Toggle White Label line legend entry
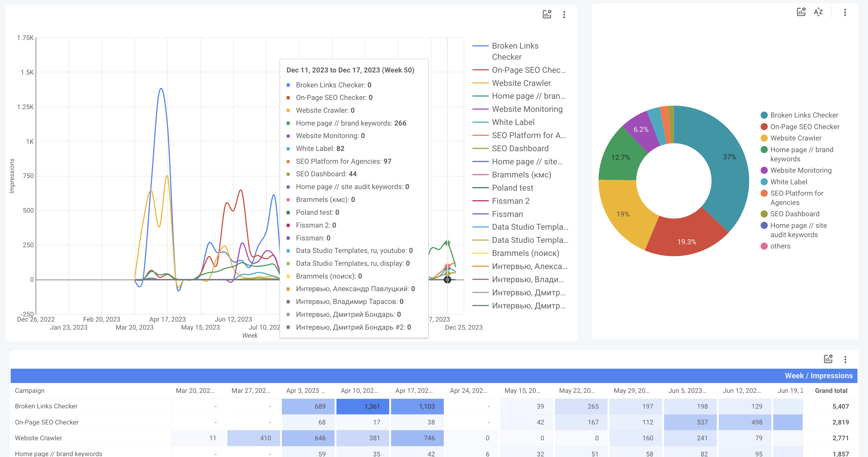The image size is (868, 457). (504, 122)
